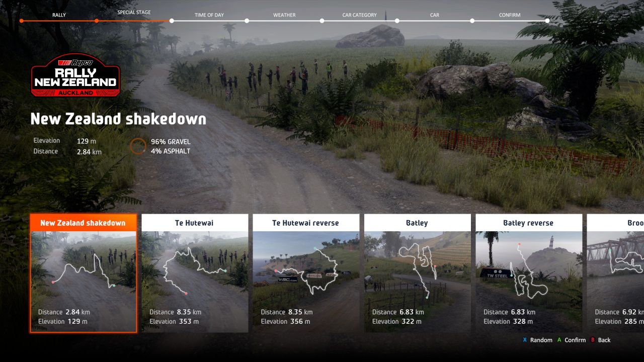Select the New Zealand shakedown stage card
The image size is (644, 362).
[83, 273]
